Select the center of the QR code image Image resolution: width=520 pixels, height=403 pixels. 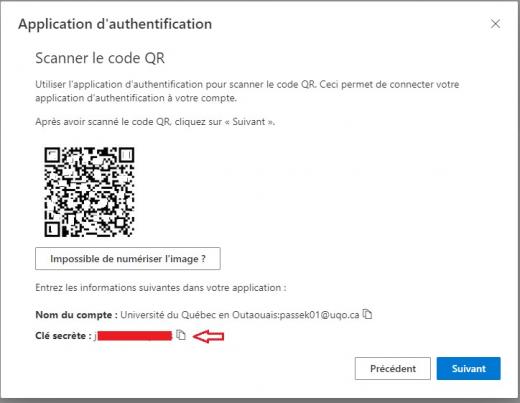(89, 192)
